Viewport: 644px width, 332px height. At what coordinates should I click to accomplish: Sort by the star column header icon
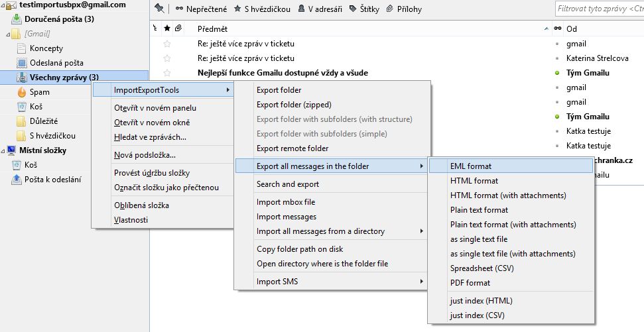(x=166, y=29)
